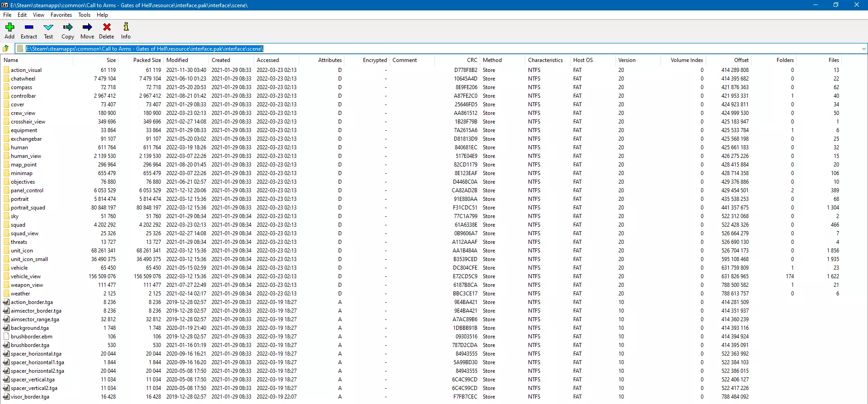Viewport: 868px width, 404px height.
Task: Open the Help menu
Action: point(102,15)
